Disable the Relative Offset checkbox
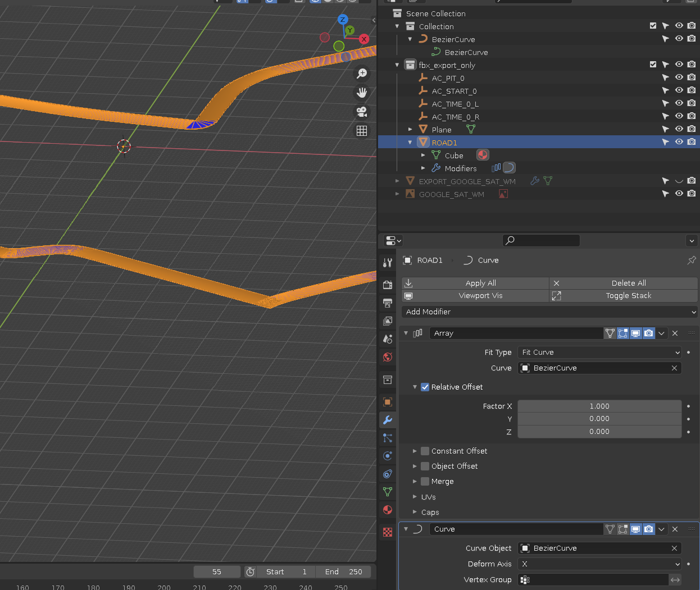Image resolution: width=700 pixels, height=590 pixels. (425, 387)
